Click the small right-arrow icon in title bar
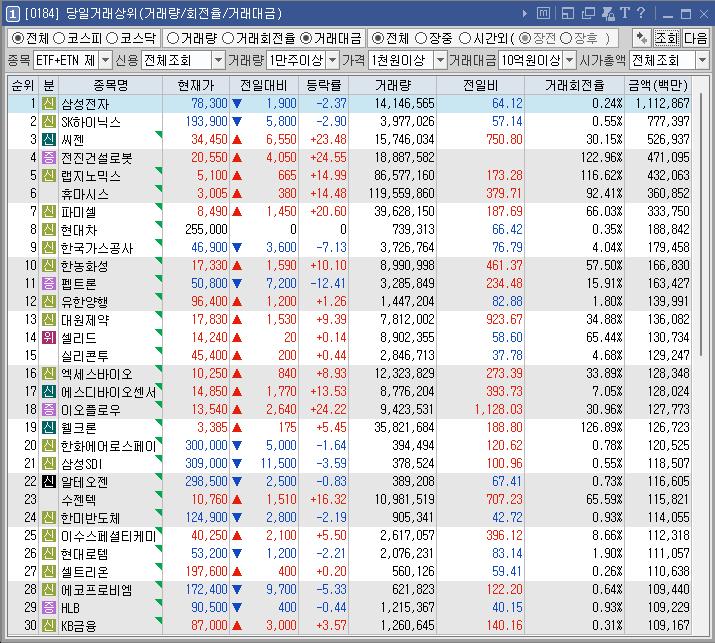 pyautogui.click(x=525, y=14)
